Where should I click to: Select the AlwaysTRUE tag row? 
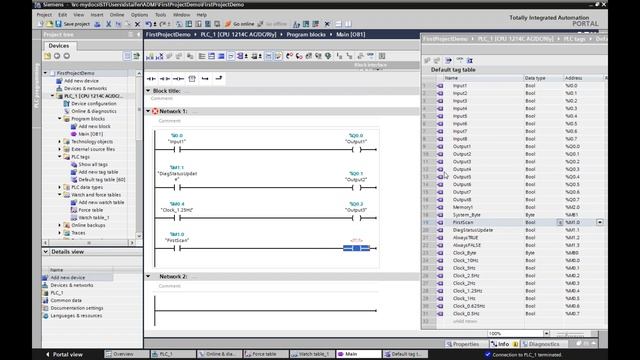tap(513, 238)
